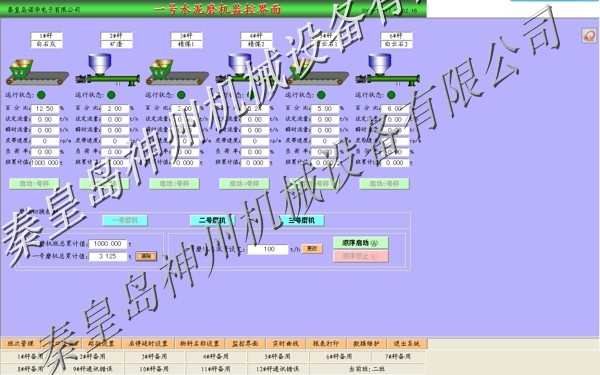This screenshot has width=600, height=375.
Task: Start scale 4 with 启动4号秤 button
Action: (245, 184)
